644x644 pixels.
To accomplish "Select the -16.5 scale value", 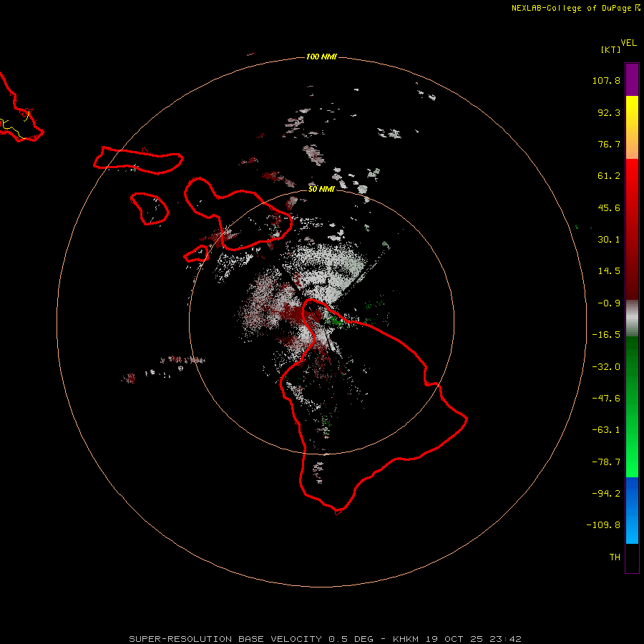I will pyautogui.click(x=606, y=335).
